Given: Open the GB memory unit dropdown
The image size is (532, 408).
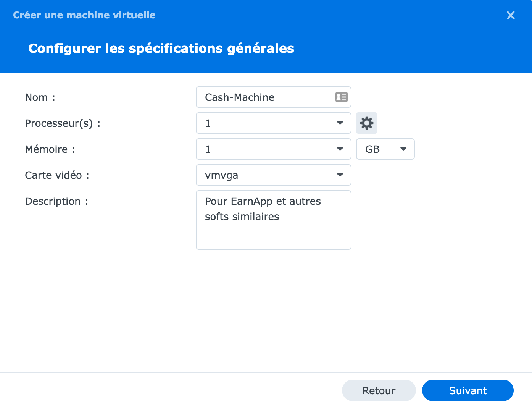Looking at the screenshot, I should click(385, 149).
